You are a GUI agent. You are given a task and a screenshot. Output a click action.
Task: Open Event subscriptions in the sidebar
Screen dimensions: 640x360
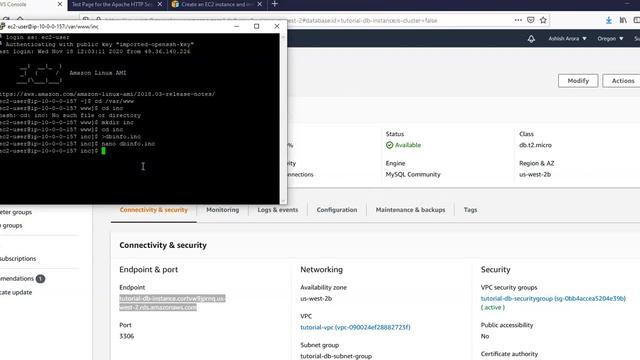tap(18, 259)
